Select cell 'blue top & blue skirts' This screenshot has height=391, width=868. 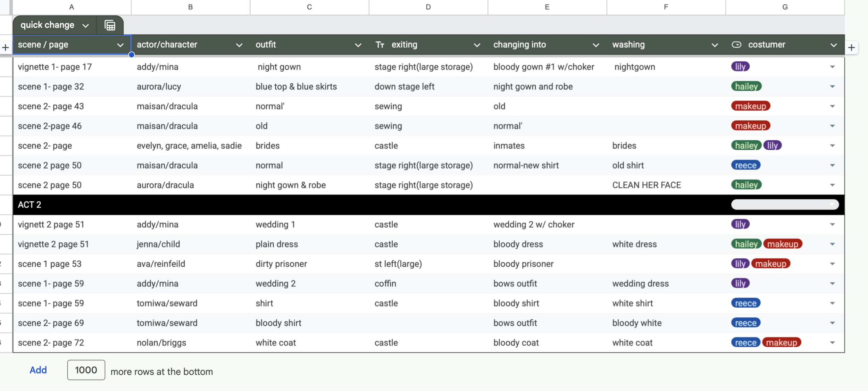pos(309,87)
